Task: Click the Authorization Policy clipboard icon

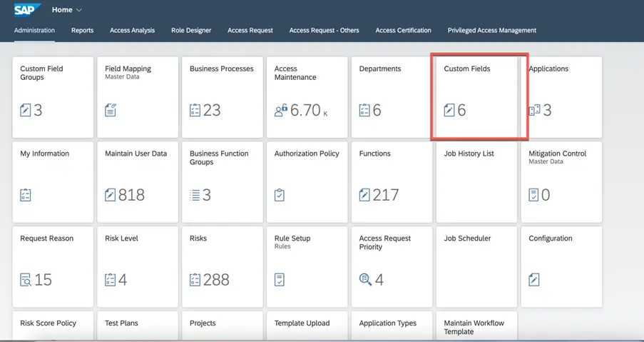Action: tap(280, 195)
